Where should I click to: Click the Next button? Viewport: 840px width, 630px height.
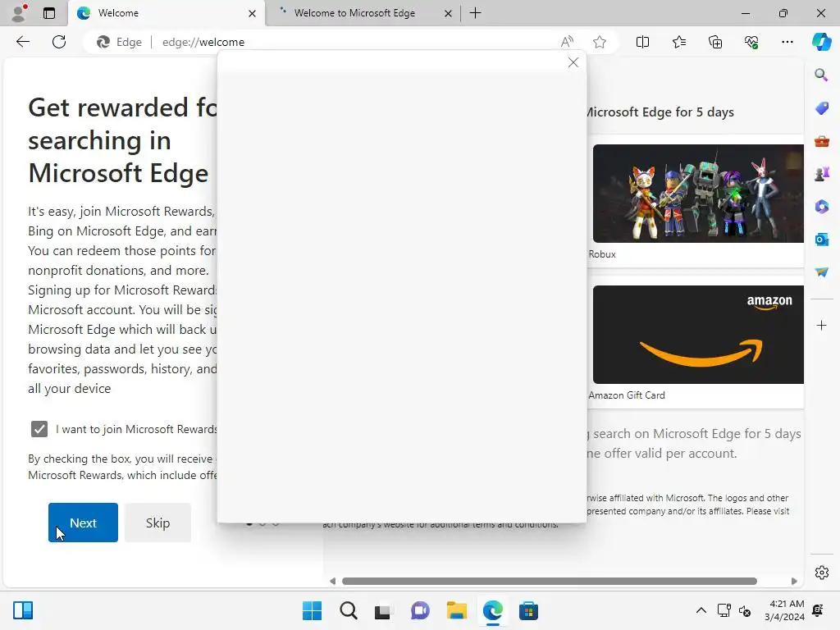click(83, 523)
